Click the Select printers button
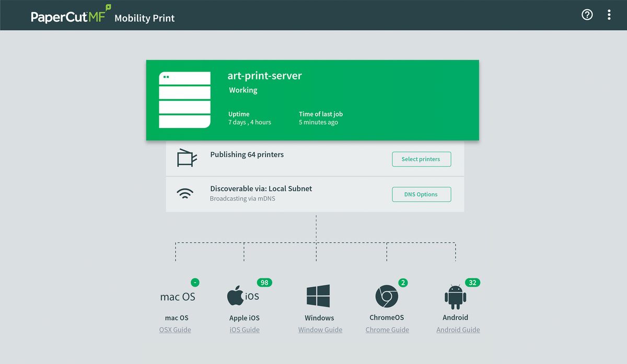Screen dimensions: 627x364 tap(421, 159)
